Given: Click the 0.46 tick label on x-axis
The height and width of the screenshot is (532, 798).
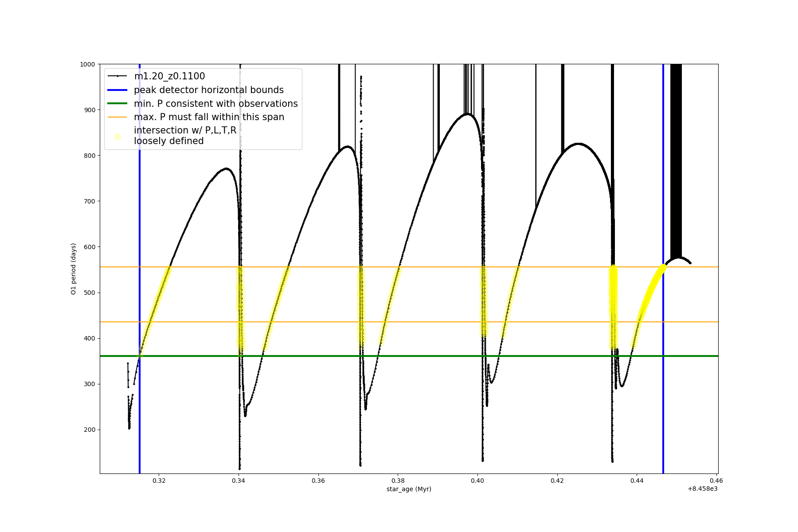Looking at the screenshot, I should [716, 480].
